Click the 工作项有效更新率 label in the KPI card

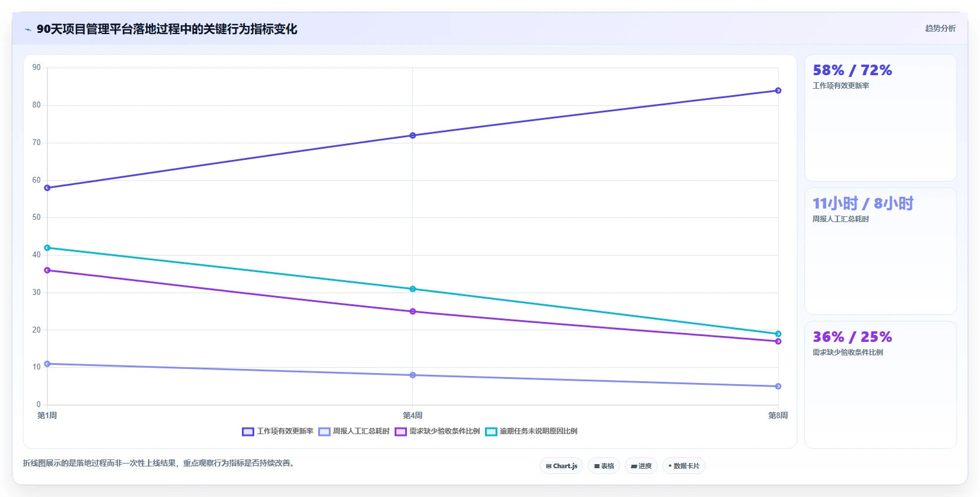tap(841, 86)
